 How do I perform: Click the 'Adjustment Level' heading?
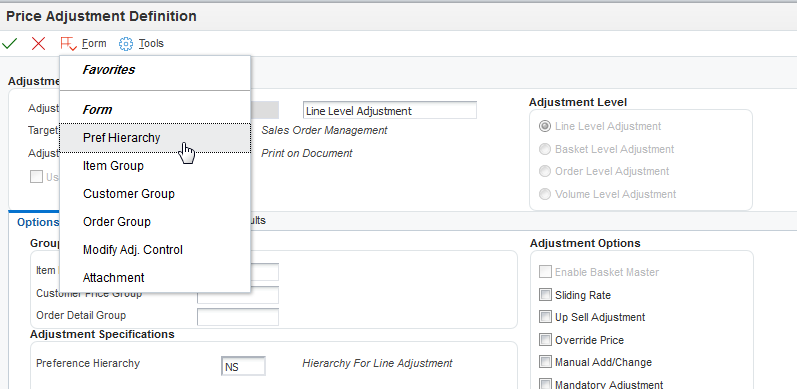tap(578, 102)
